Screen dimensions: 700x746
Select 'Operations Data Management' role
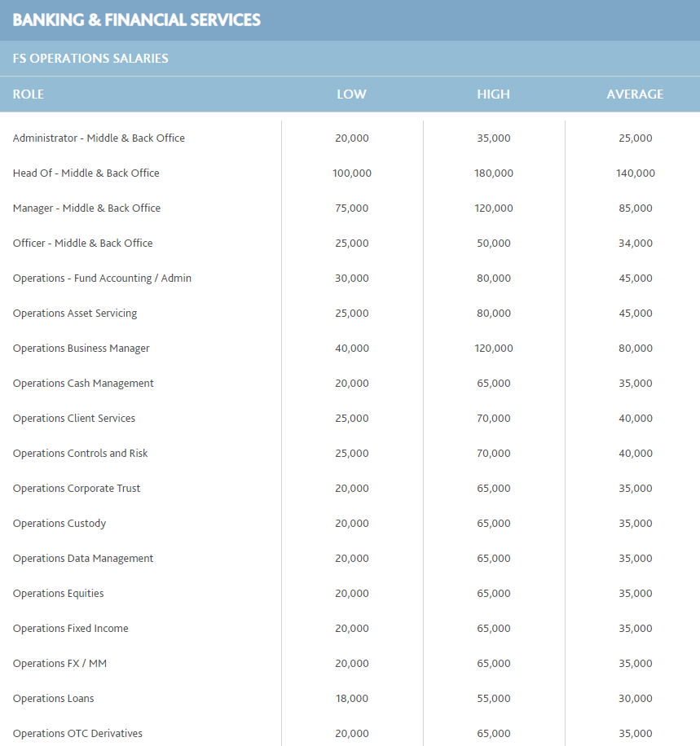83,558
